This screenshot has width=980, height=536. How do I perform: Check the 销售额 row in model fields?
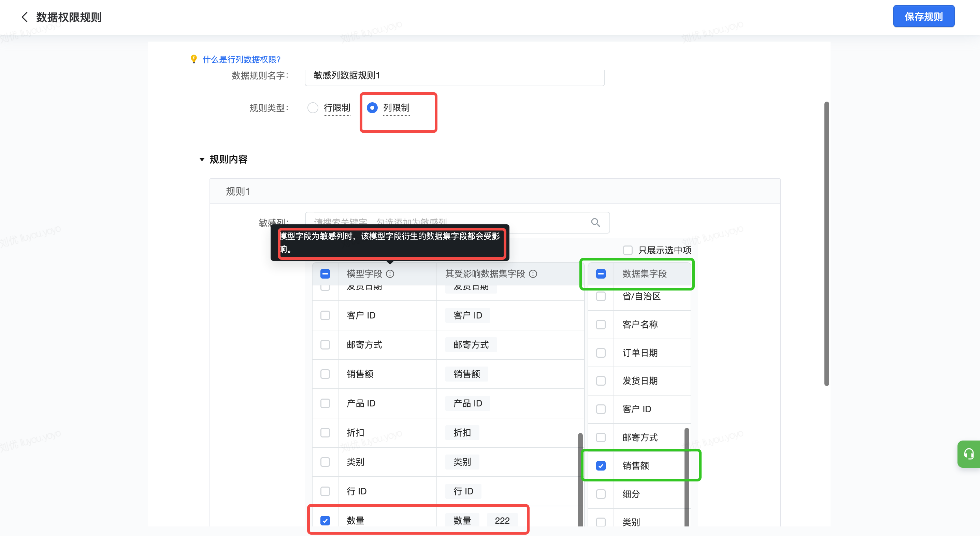[325, 374]
